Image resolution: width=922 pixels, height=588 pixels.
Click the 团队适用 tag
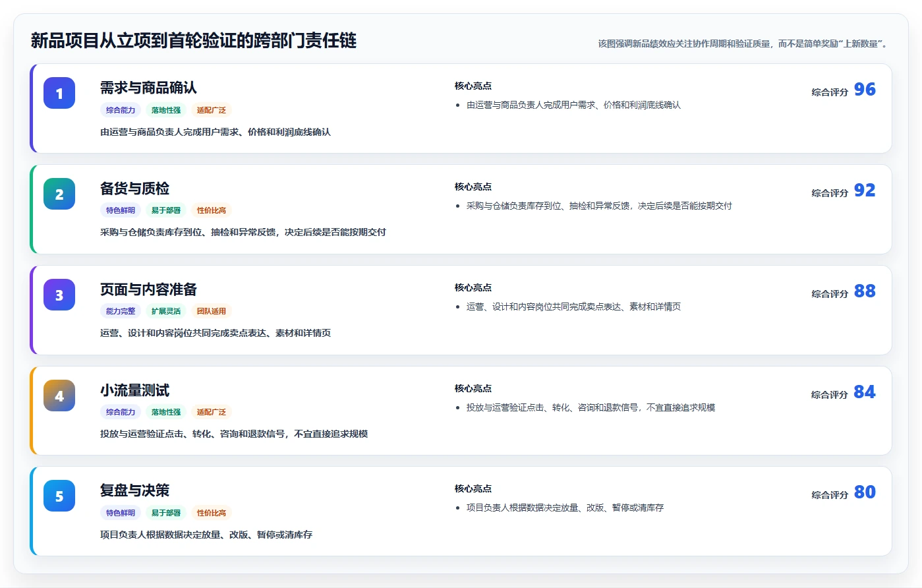coord(212,311)
